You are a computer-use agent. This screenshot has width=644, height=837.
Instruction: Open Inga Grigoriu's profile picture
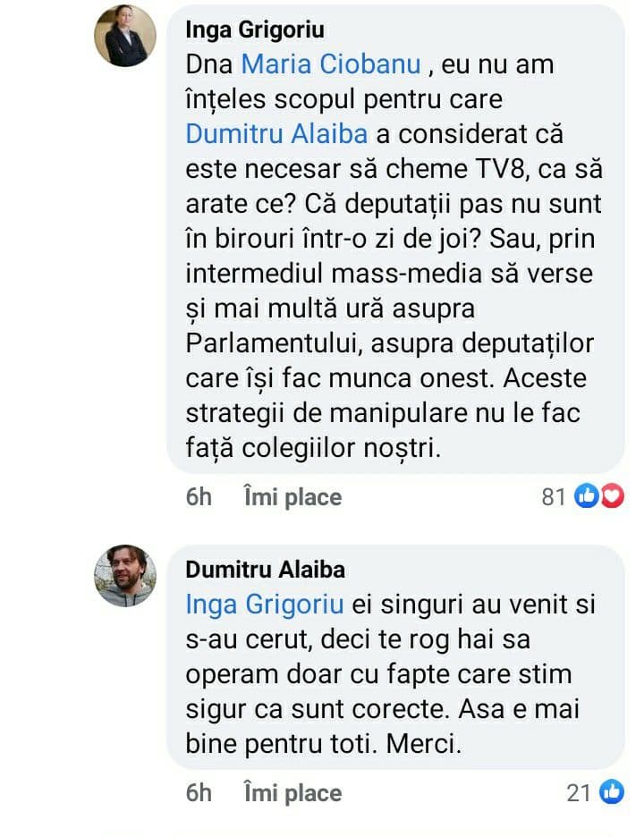[x=125, y=36]
